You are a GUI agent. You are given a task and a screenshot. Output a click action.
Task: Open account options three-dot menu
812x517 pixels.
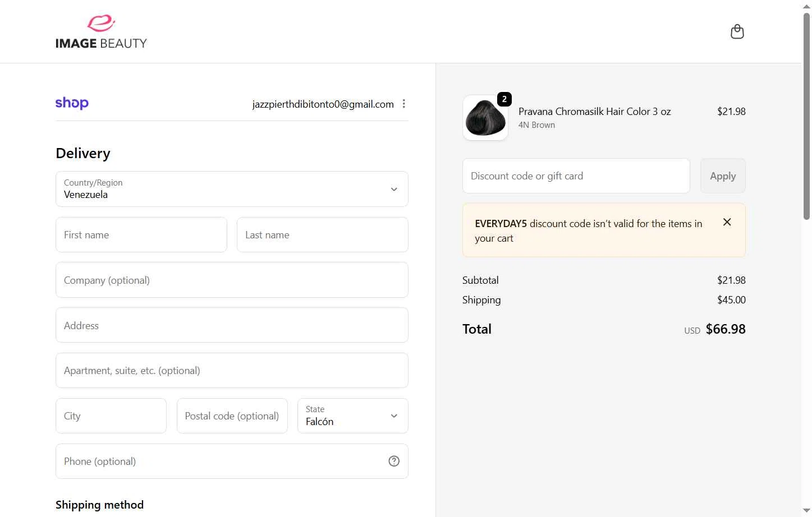[403, 104]
